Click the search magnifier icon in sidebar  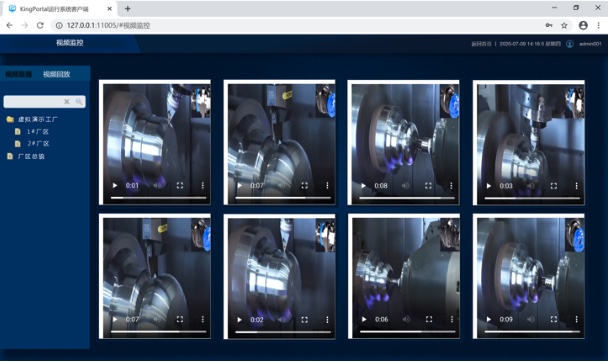[x=79, y=102]
